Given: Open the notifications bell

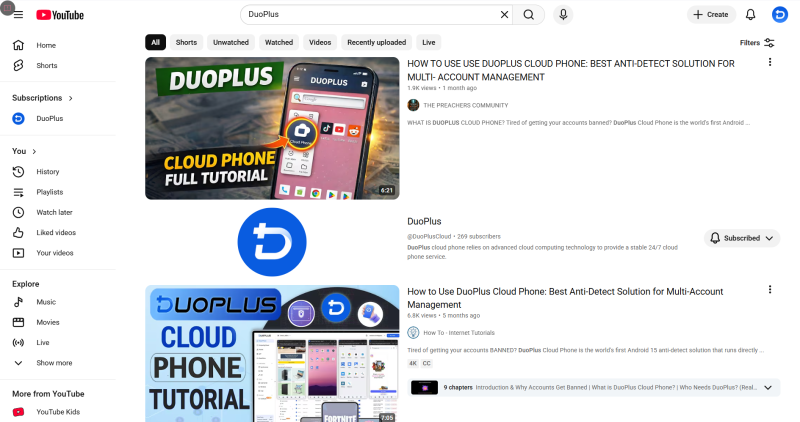Looking at the screenshot, I should (750, 14).
